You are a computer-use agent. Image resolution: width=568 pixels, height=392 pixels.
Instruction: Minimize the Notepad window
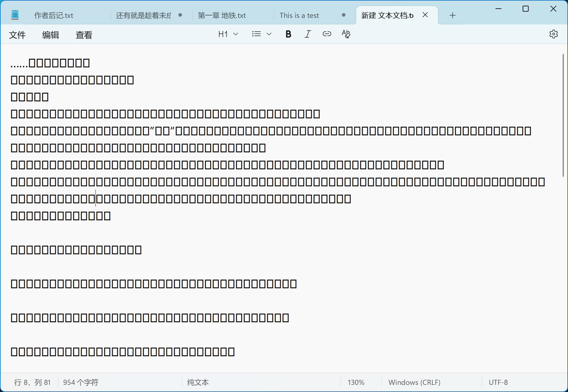498,9
